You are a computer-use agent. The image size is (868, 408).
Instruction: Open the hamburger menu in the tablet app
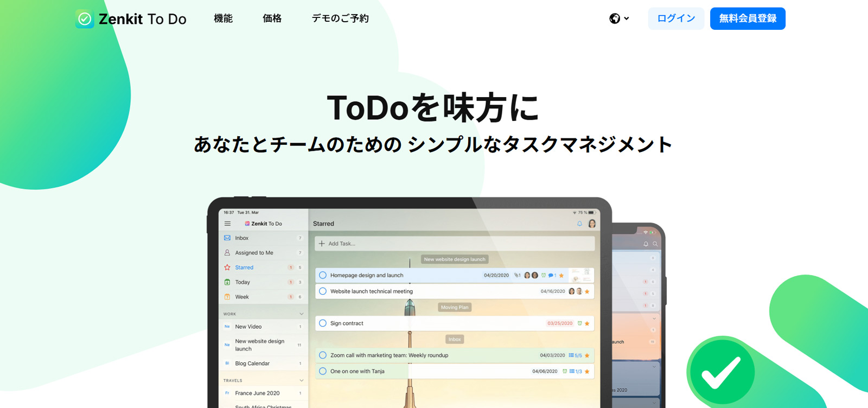point(227,224)
